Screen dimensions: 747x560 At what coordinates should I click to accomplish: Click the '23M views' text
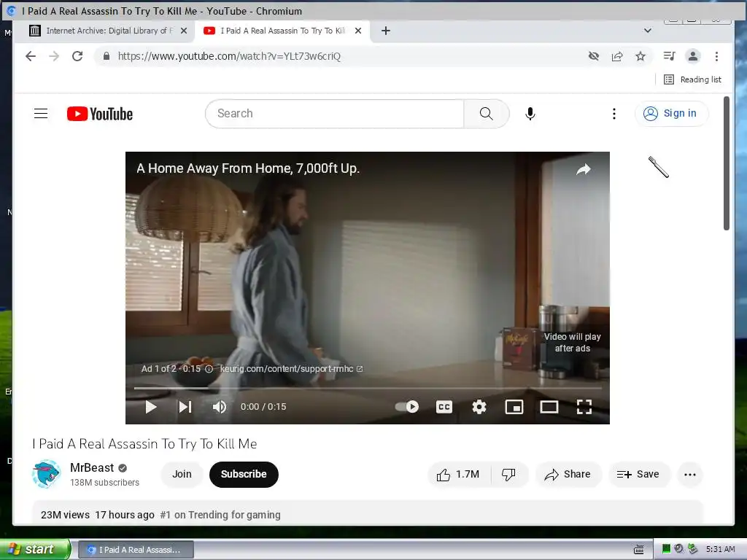click(x=65, y=515)
